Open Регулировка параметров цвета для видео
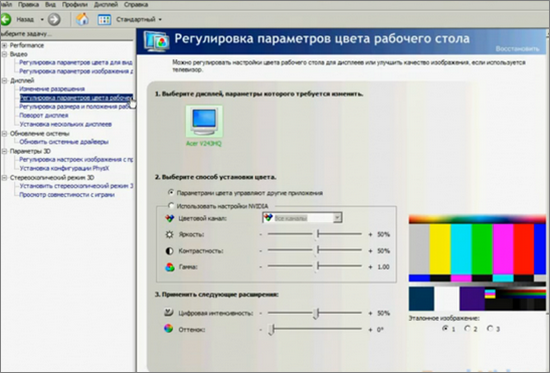This screenshot has width=550, height=373. (76, 62)
